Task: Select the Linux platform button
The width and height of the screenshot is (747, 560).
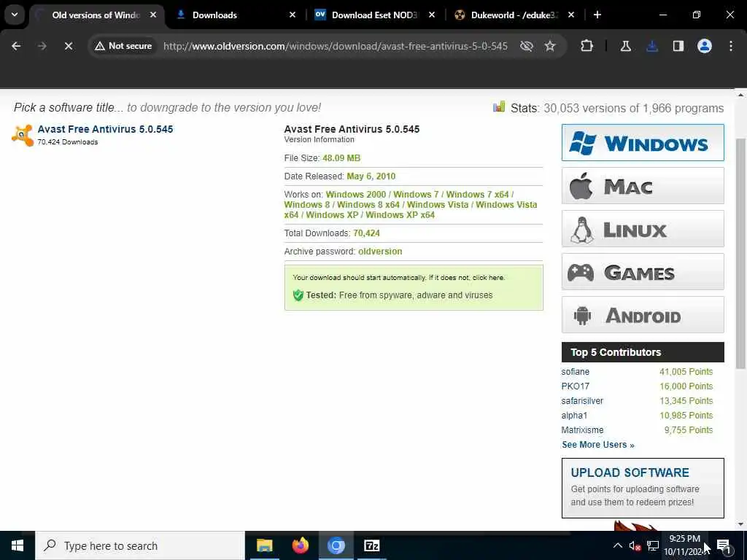Action: pos(643,229)
